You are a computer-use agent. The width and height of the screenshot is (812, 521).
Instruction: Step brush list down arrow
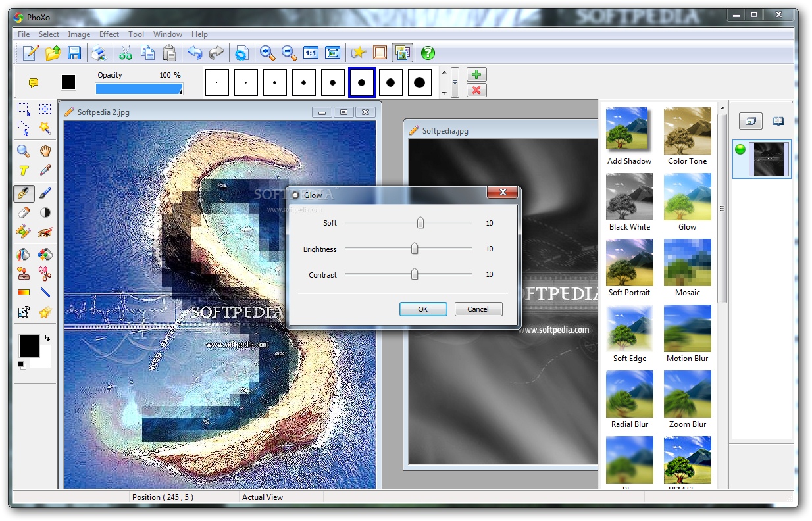point(444,93)
